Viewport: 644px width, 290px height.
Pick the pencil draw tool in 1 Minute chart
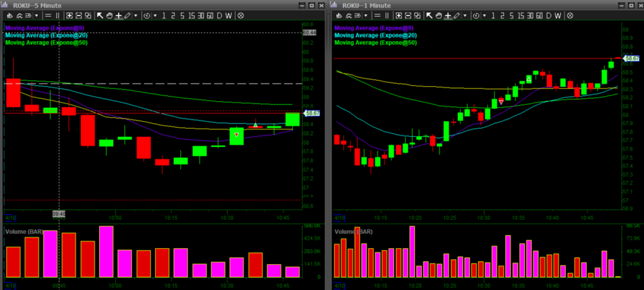click(457, 15)
